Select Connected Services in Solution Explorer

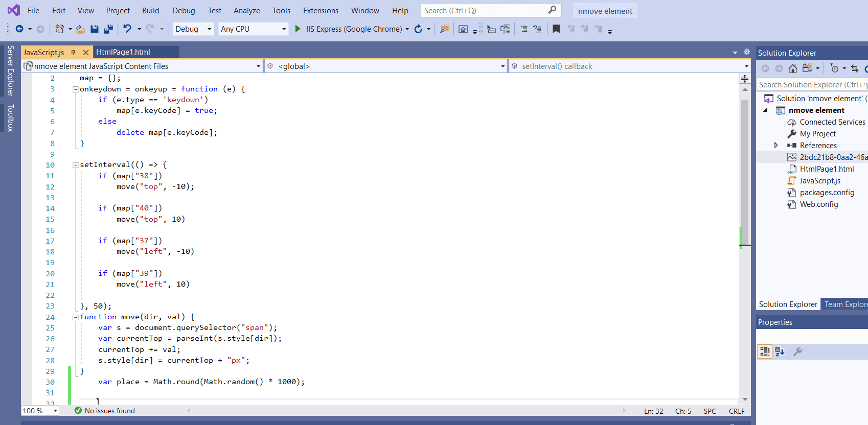click(x=832, y=122)
